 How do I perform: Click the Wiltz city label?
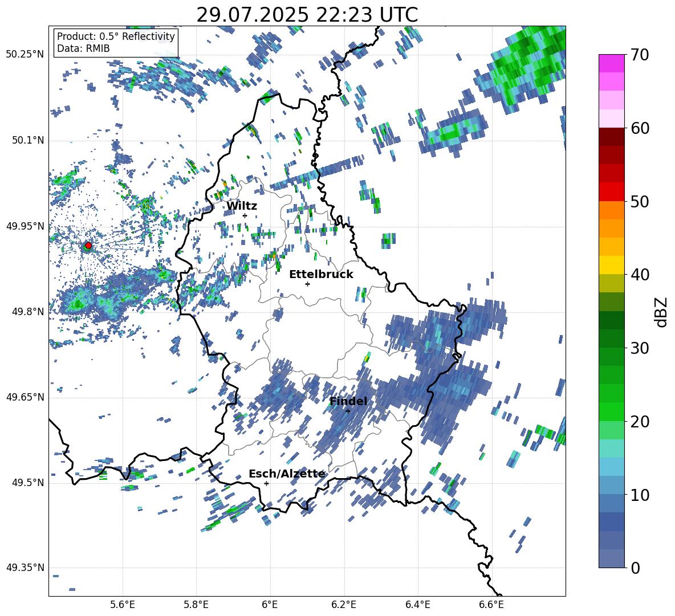click(242, 206)
